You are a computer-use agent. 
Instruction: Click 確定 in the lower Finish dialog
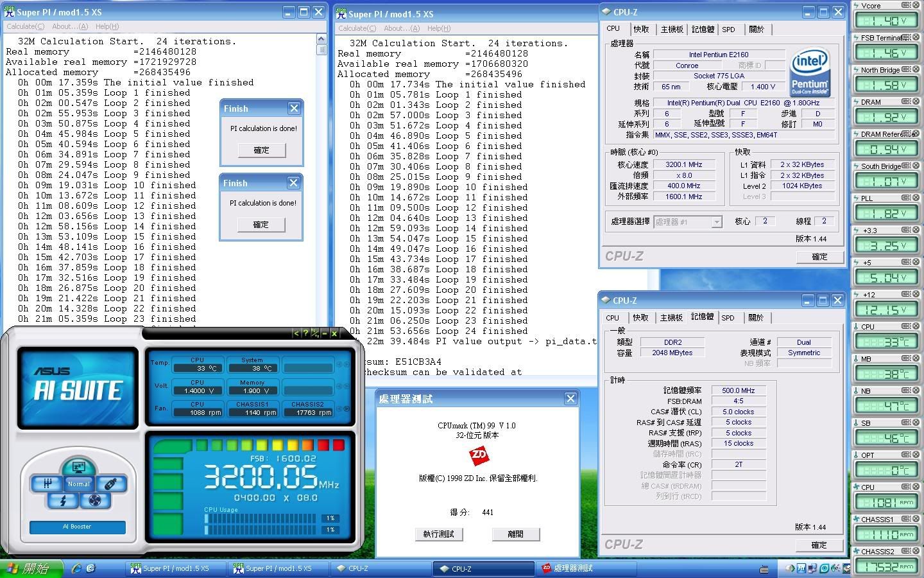[x=261, y=224]
